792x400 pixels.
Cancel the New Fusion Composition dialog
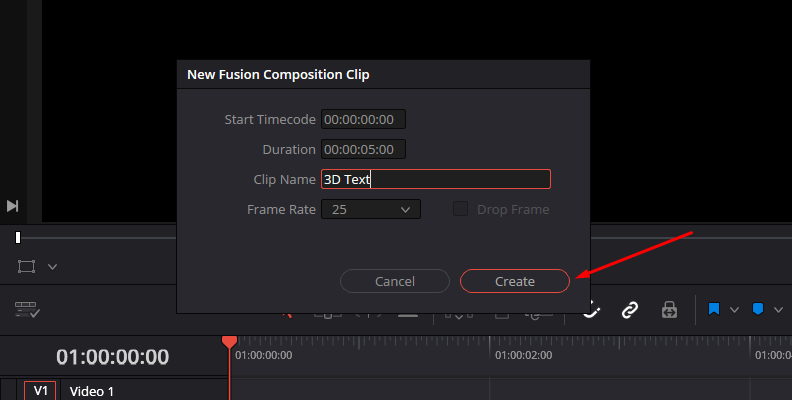point(394,281)
